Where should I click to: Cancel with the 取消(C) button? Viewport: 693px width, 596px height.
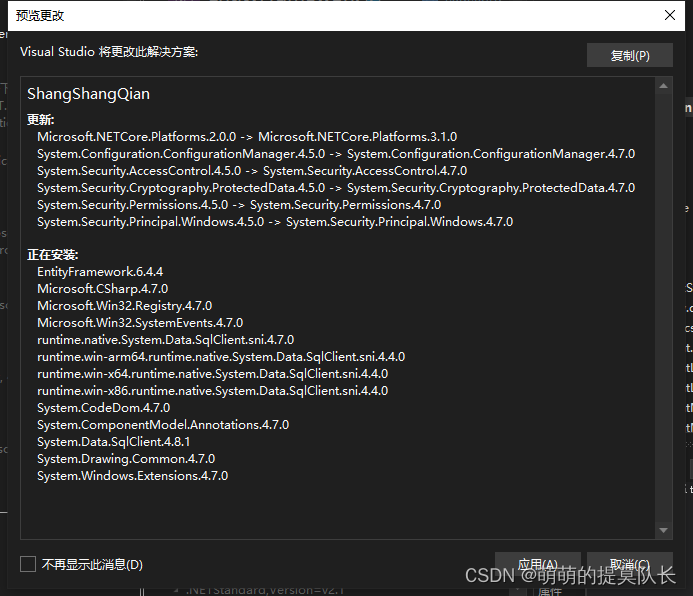click(629, 564)
